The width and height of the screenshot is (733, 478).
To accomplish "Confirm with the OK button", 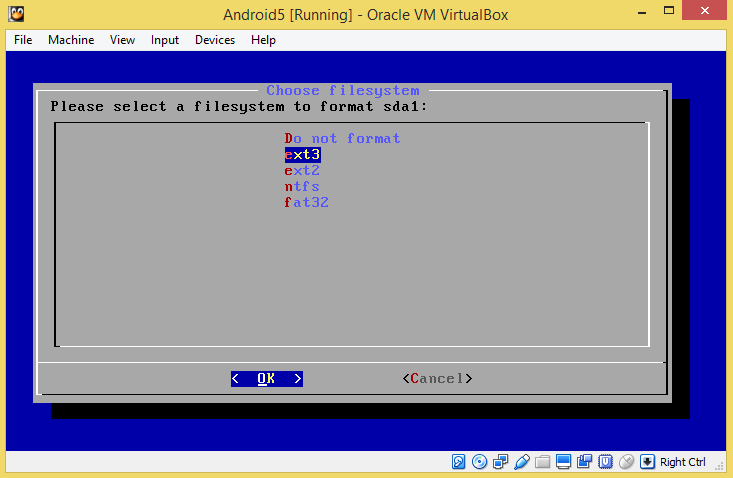I will tap(267, 378).
